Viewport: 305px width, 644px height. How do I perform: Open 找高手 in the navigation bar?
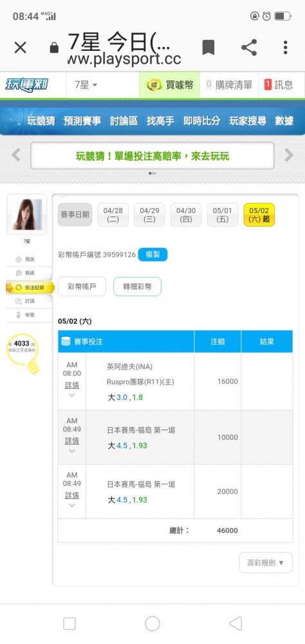(x=160, y=121)
